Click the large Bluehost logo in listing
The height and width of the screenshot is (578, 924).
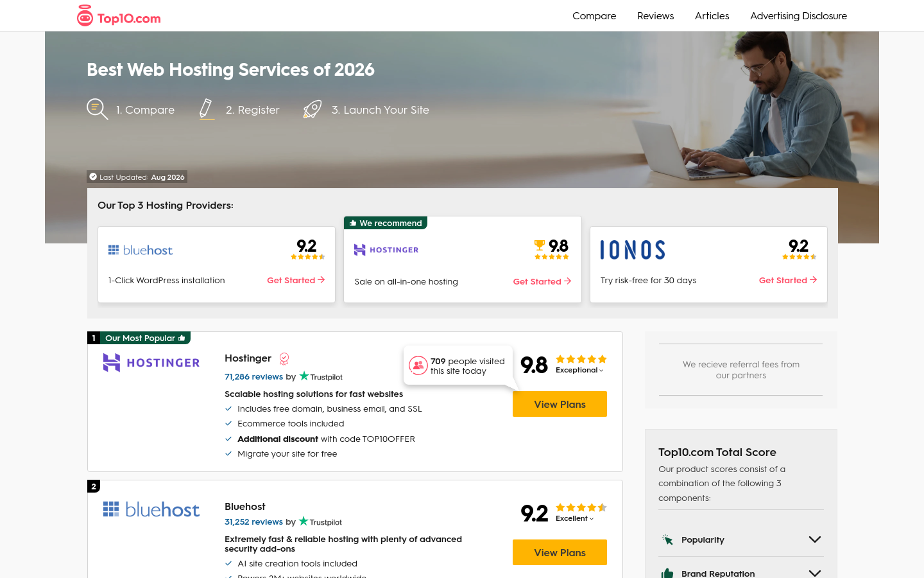[151, 509]
